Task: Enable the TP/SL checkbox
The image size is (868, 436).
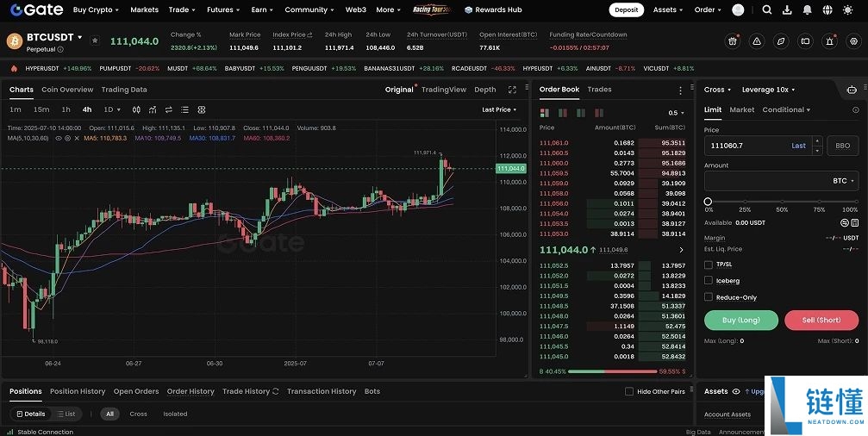Action: pos(709,265)
